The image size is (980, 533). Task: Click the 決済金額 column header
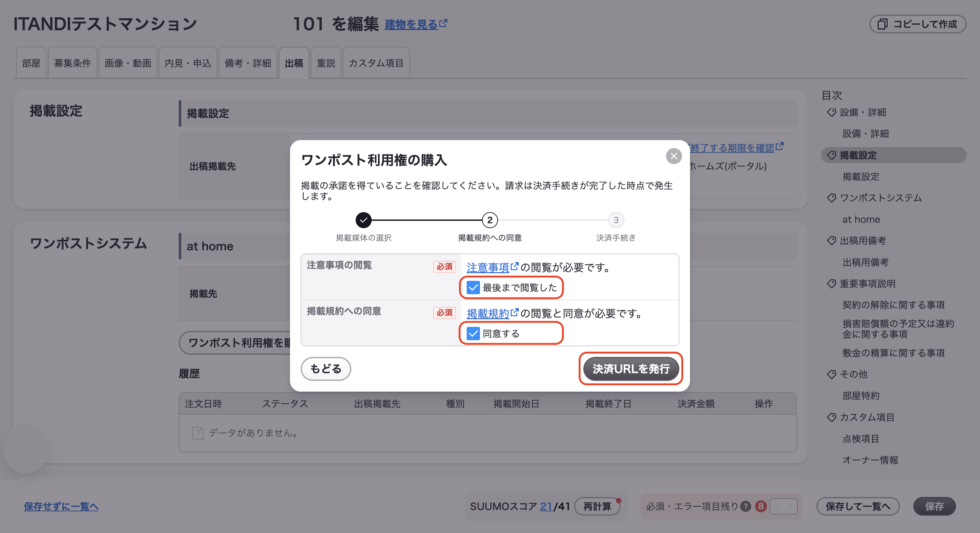696,404
